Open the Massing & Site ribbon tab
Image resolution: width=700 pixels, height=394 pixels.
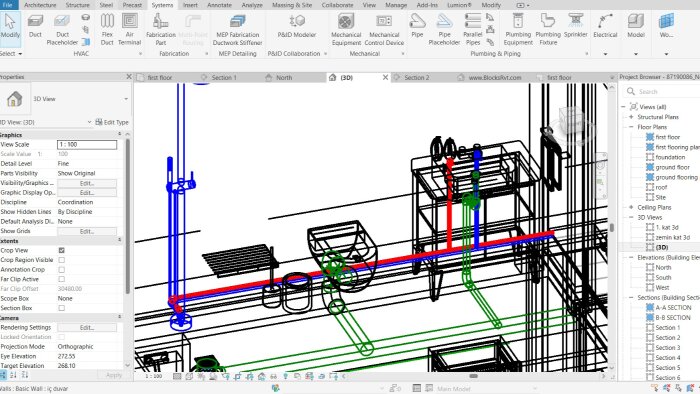[x=292, y=5]
